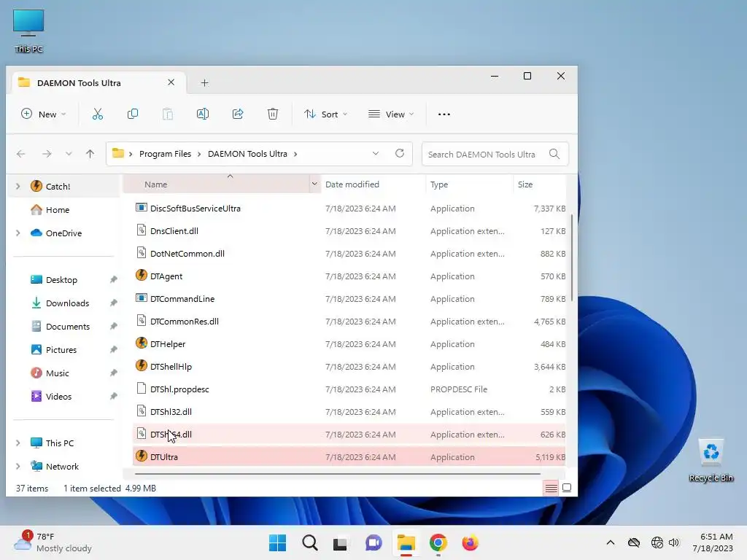Viewport: 747px width, 560px height.
Task: Go back with the left arrow
Action: [21, 154]
